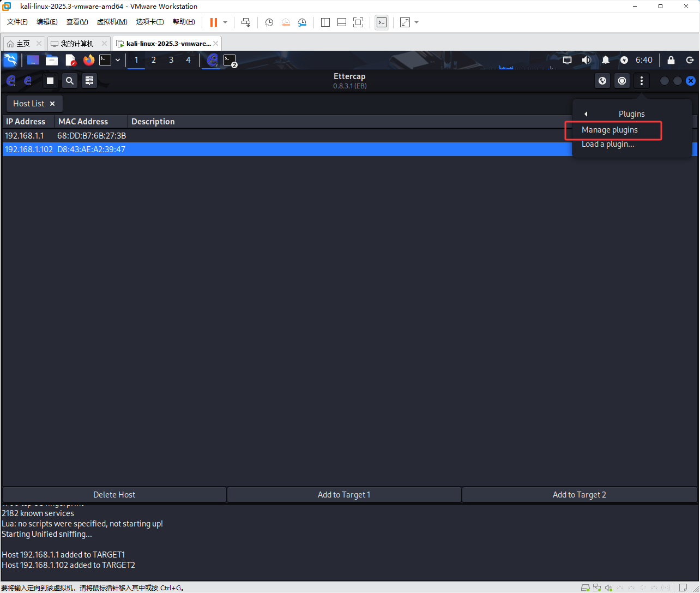Open the 选项卡(T) menu

click(x=150, y=22)
